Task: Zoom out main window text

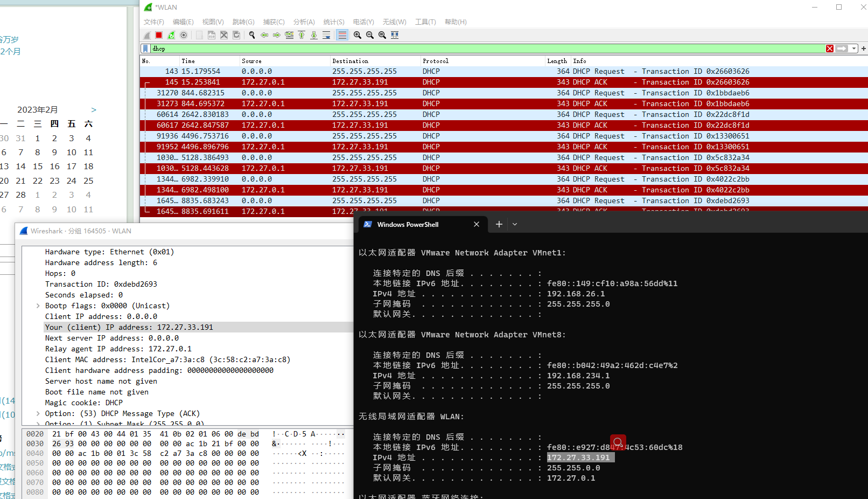Action: tap(370, 35)
